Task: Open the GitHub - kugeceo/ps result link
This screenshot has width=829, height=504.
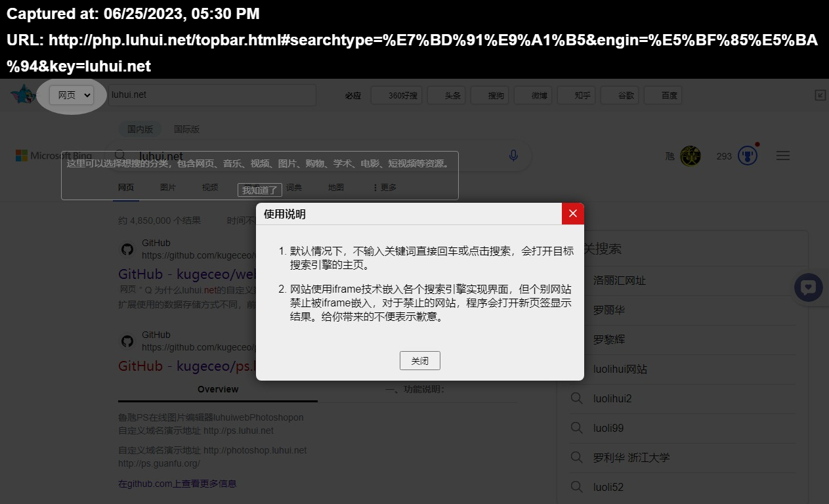Action: [x=187, y=366]
